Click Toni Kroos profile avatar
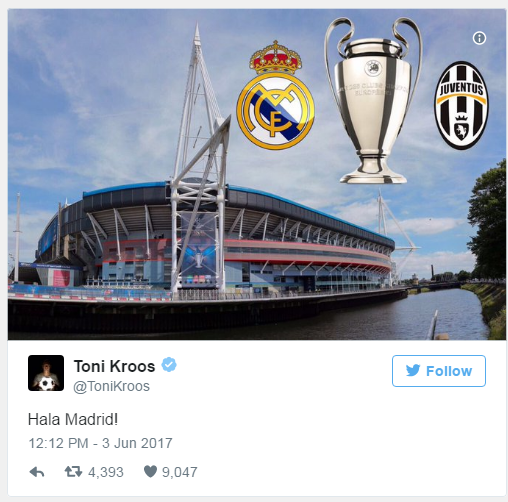 tap(46, 373)
